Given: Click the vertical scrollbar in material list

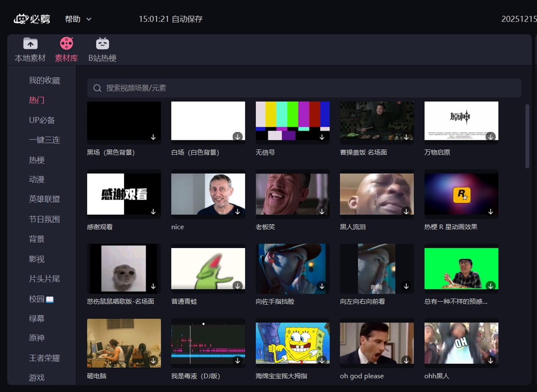Looking at the screenshot, I should click(527, 136).
